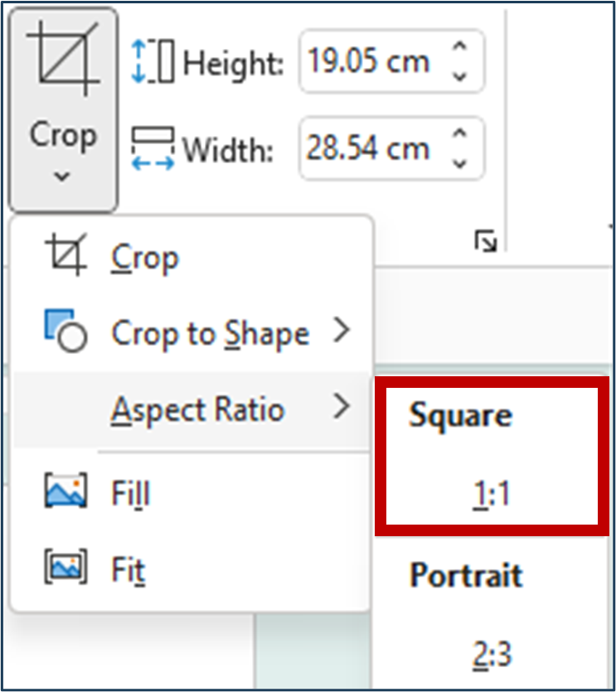Increase Width with the up spinner arrow
Viewport: 616px width, 692px height.
459,133
